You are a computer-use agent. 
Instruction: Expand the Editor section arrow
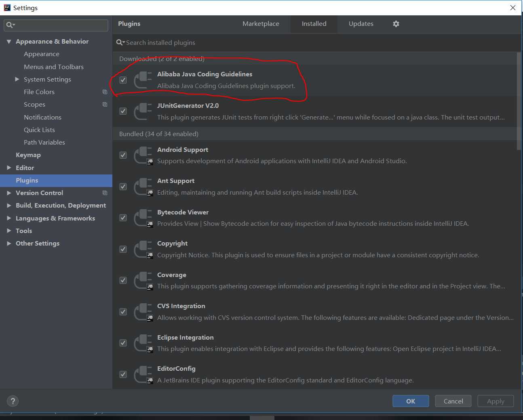[9, 168]
